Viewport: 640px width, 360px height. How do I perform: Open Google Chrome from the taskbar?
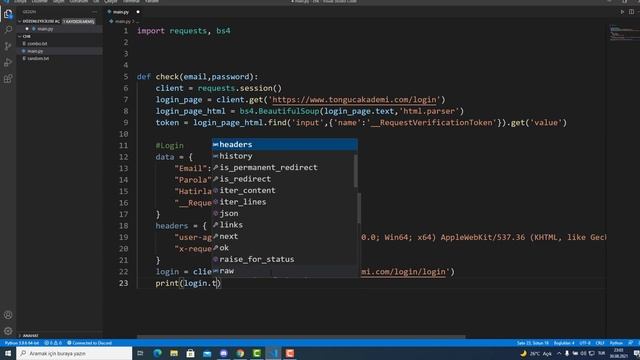[x=240, y=353]
